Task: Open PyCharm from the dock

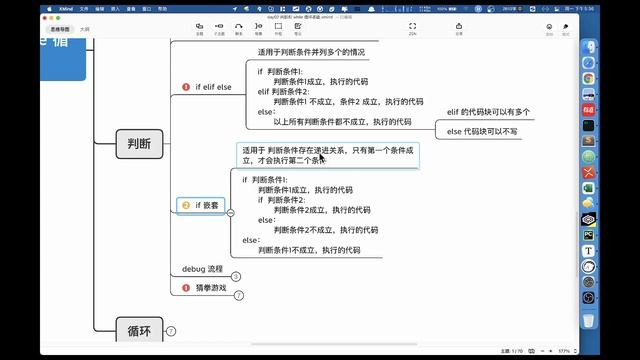Action: [589, 235]
